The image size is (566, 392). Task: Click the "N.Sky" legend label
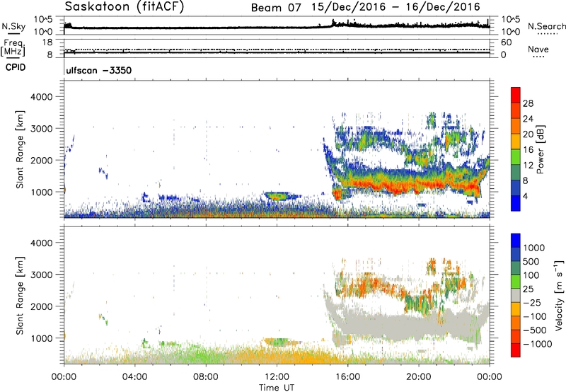pyautogui.click(x=13, y=26)
